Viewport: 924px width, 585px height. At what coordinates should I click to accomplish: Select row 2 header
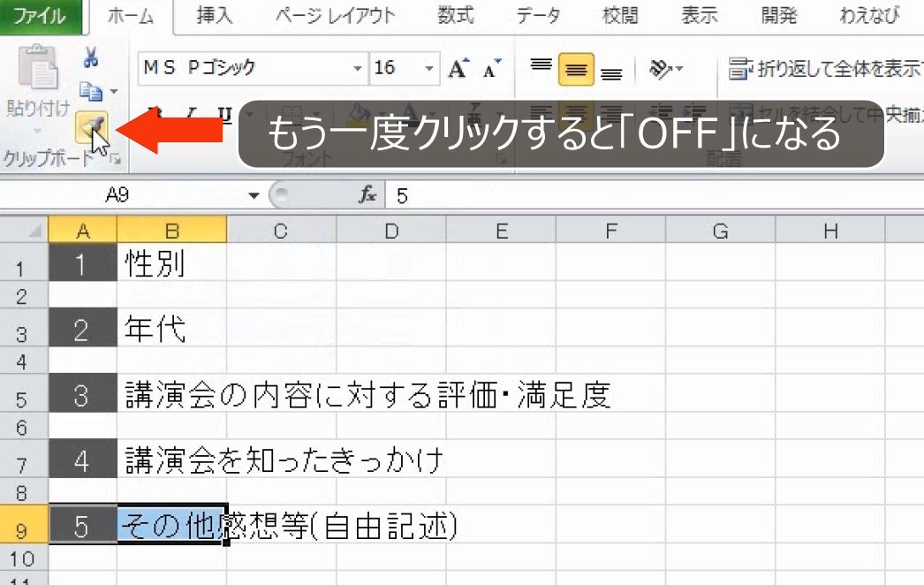click(x=24, y=295)
